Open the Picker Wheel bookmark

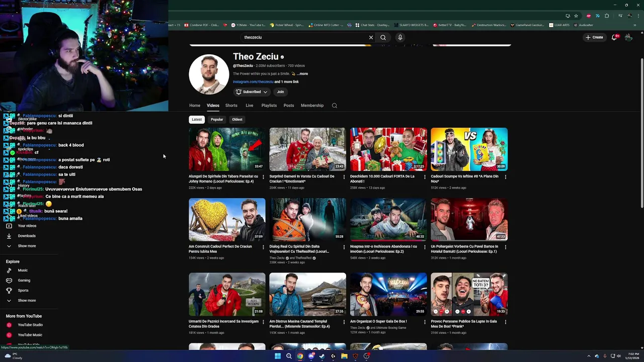[x=286, y=25]
